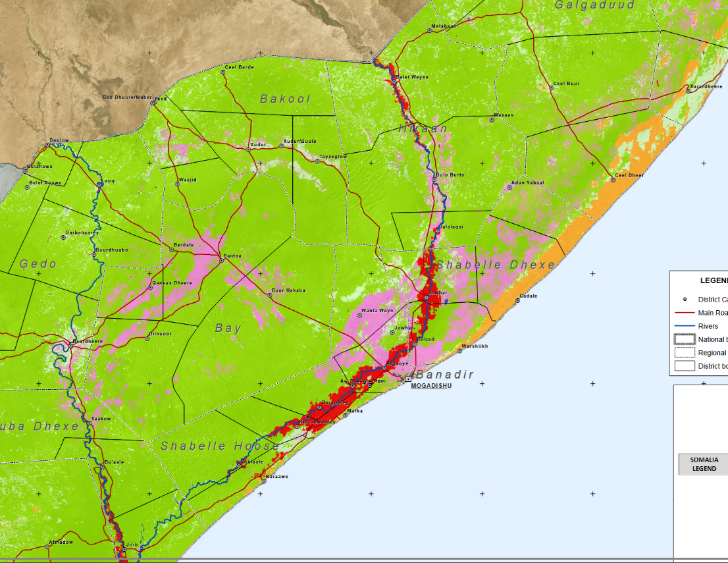
Task: Click the Xudur town marker
Action: (249, 149)
